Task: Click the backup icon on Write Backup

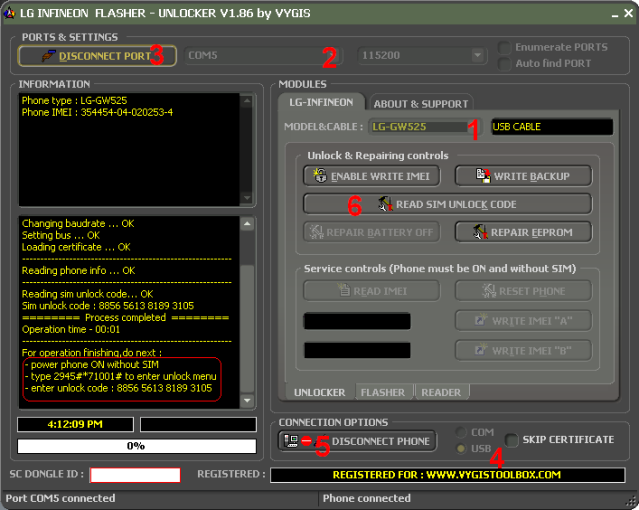Action: tap(483, 176)
